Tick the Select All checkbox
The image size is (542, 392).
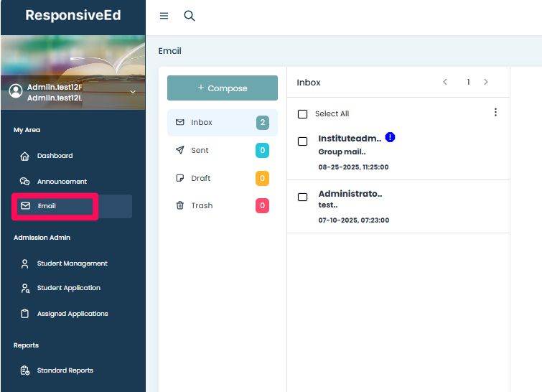(302, 114)
